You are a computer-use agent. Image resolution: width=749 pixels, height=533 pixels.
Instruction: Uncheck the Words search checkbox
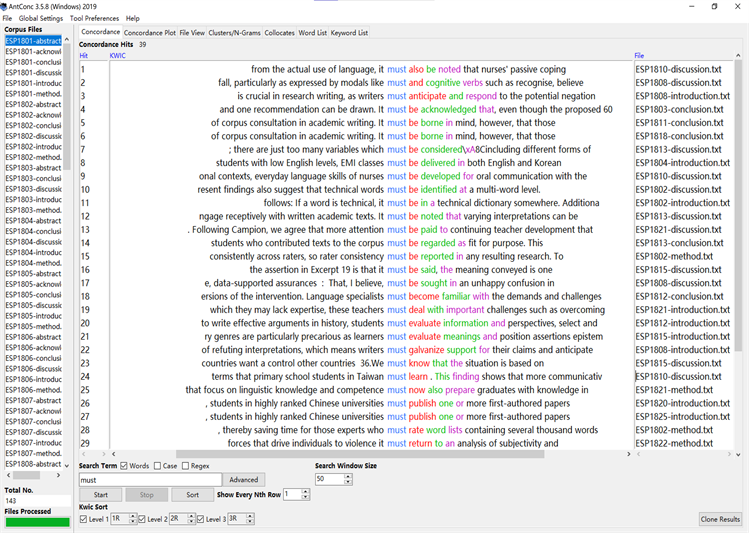click(125, 466)
